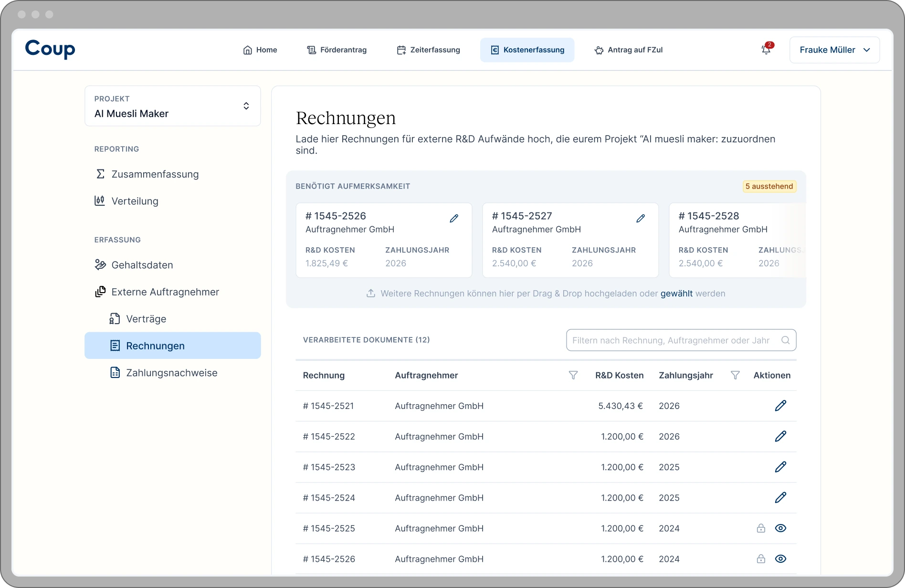Screen dimensions: 905x588
Task: Edit pending invoice # 1545-2526 card
Action: [454, 219]
